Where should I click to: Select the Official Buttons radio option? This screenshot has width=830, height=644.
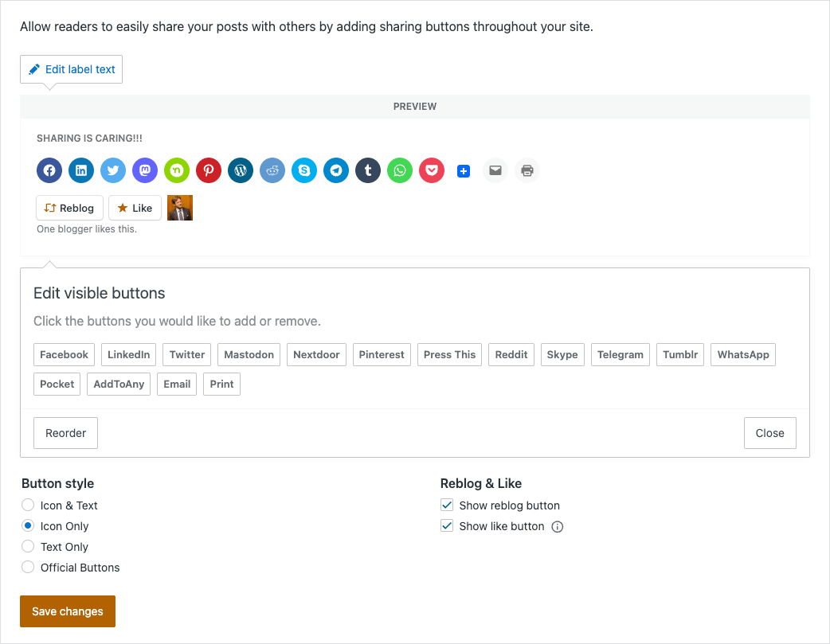28,568
